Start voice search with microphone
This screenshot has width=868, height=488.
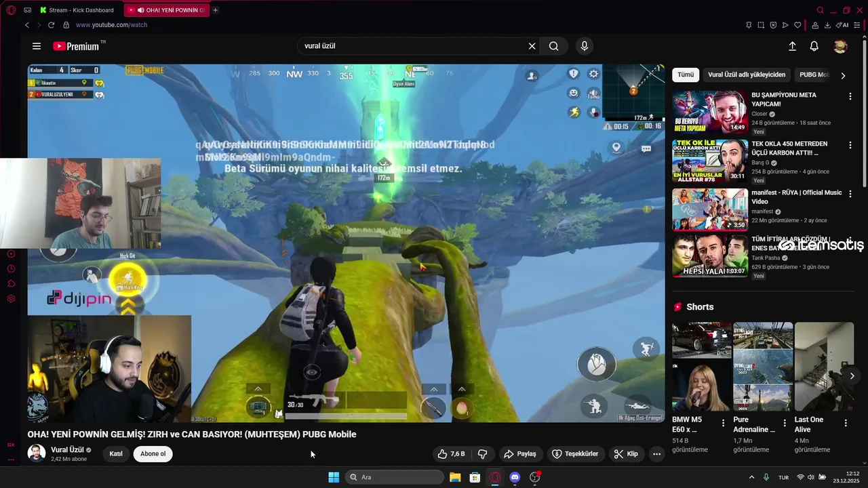pos(585,46)
